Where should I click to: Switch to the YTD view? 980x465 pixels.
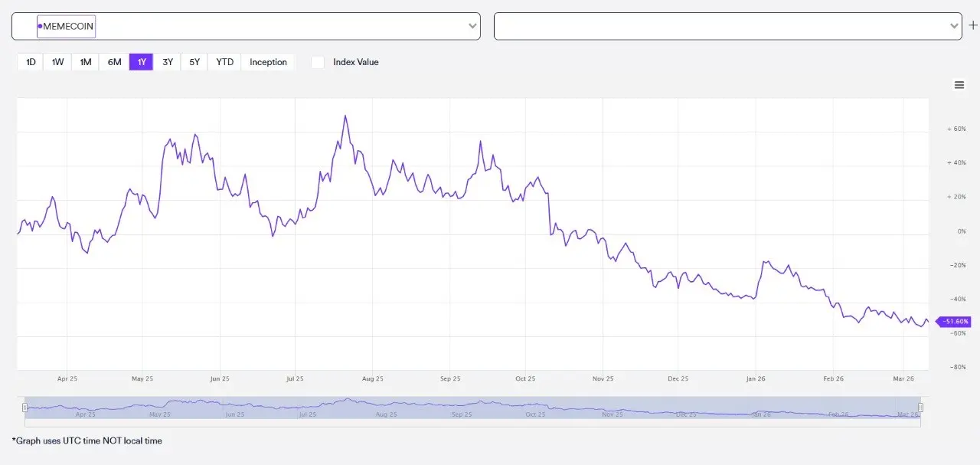tap(224, 61)
